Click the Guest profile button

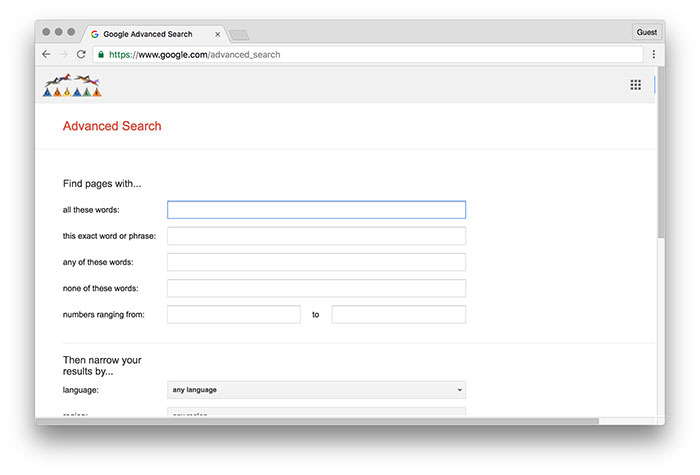coord(647,32)
